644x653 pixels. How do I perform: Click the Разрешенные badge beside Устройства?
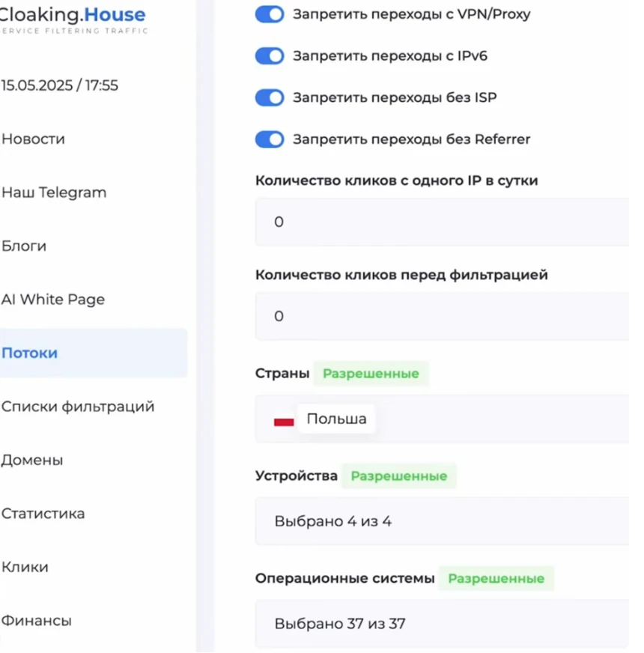pyautogui.click(x=398, y=476)
